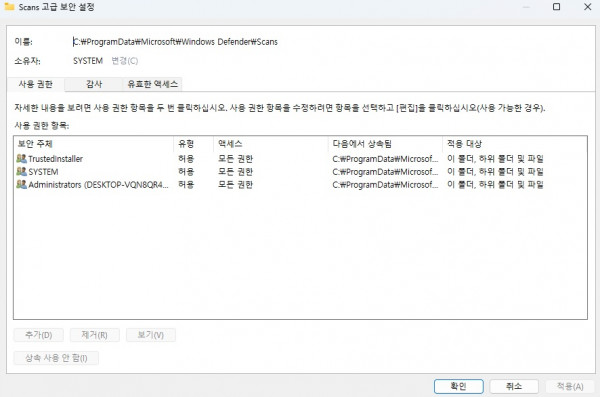Switch to the 유효한 액세스 tab
This screenshot has width=600, height=397.
pos(152,84)
